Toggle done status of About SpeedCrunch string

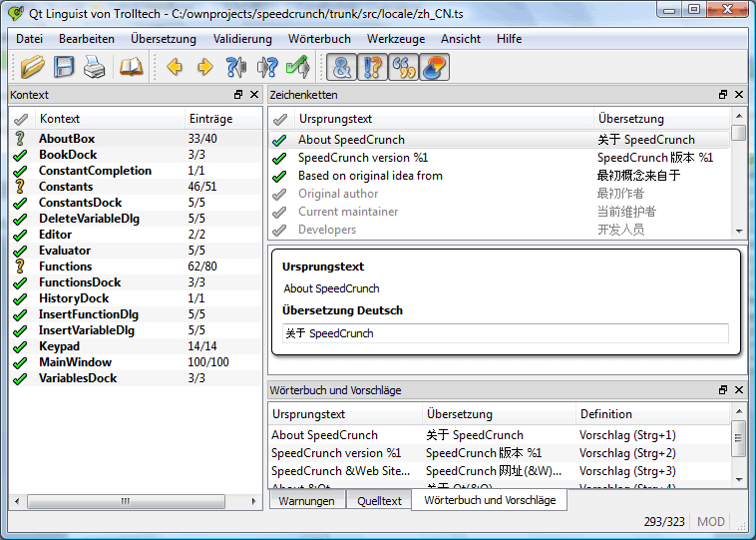point(279,140)
